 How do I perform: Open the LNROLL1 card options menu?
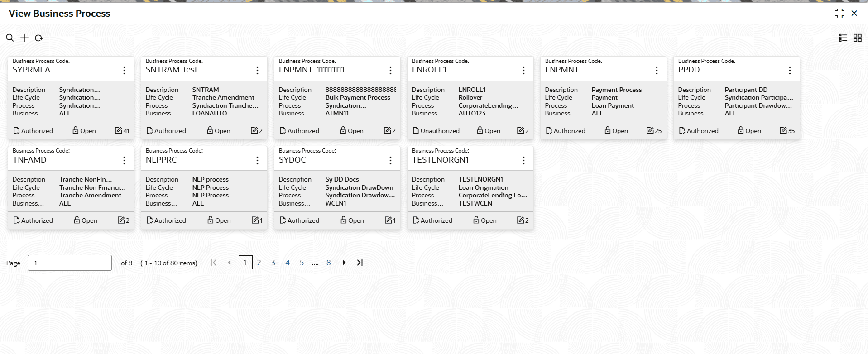pos(523,70)
